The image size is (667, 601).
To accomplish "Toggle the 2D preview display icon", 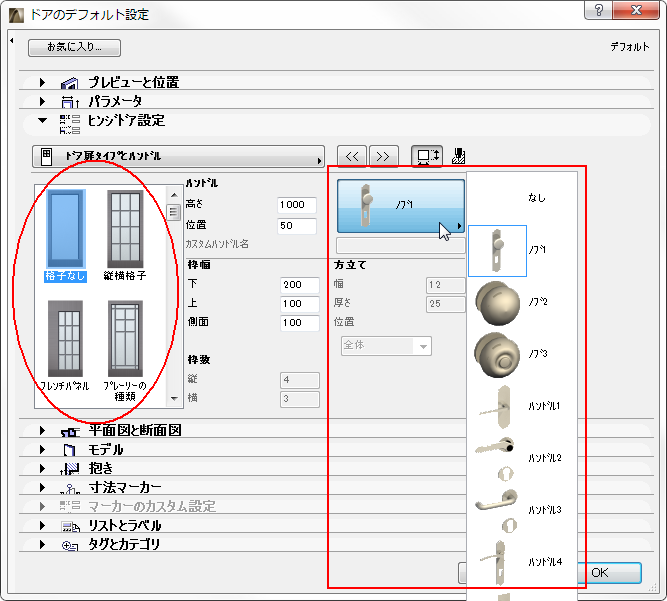I will pyautogui.click(x=427, y=156).
